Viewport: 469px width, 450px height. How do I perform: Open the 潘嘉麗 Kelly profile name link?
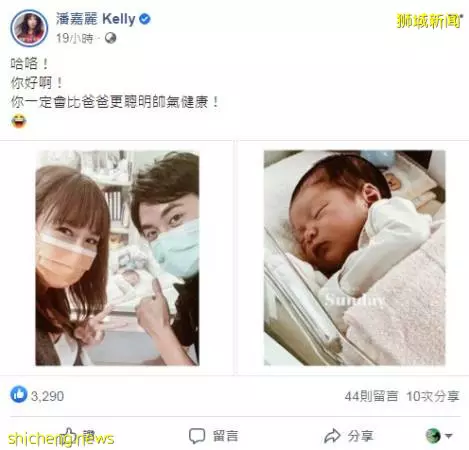click(x=95, y=19)
